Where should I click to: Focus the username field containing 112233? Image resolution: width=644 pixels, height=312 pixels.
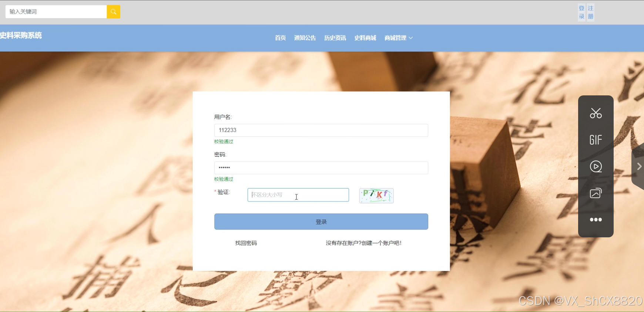point(321,130)
